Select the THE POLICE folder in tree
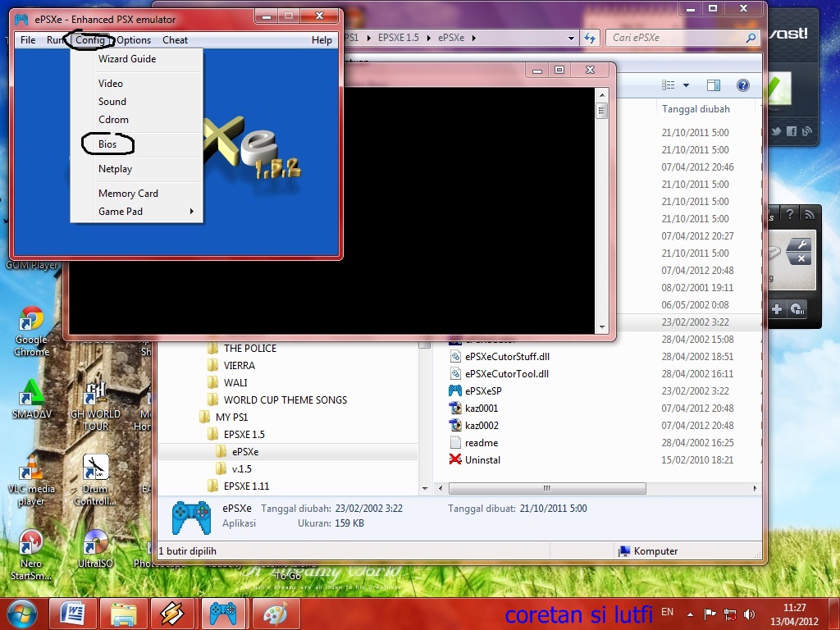The image size is (840, 630). [249, 349]
